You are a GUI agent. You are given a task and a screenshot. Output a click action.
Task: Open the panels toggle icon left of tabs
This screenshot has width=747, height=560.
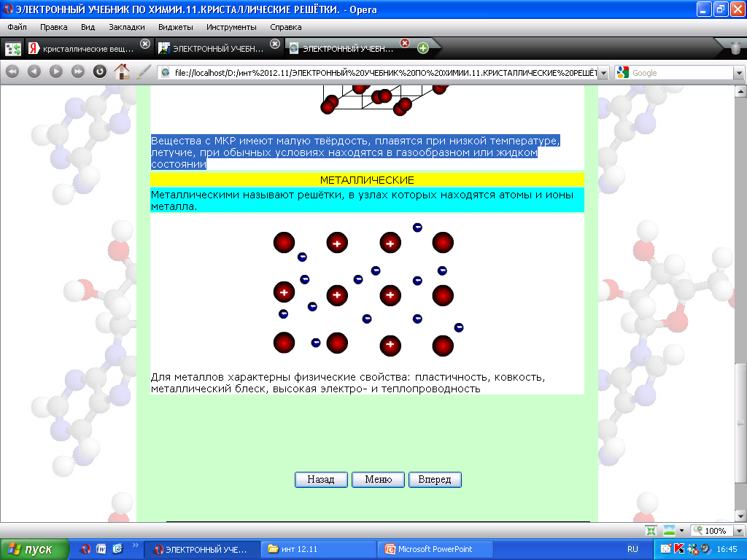tap(13, 49)
